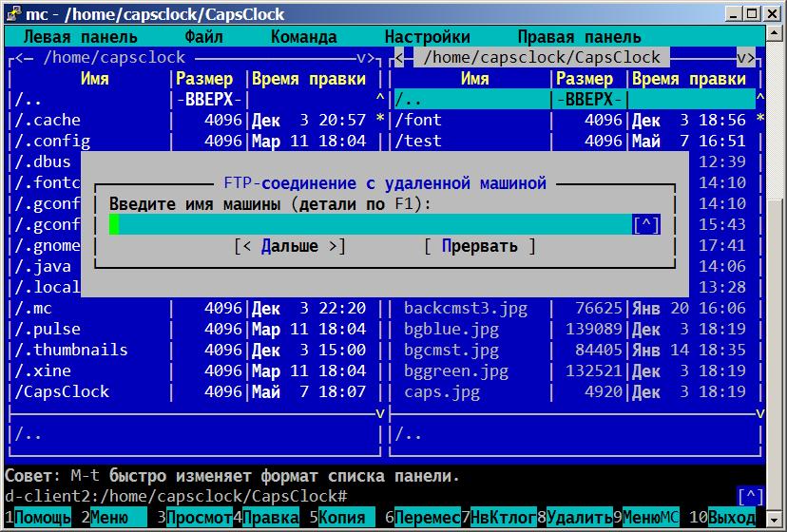Screen dimensions: 787x532
Task: Click the window scrollbar up arrow
Action: 774,33
